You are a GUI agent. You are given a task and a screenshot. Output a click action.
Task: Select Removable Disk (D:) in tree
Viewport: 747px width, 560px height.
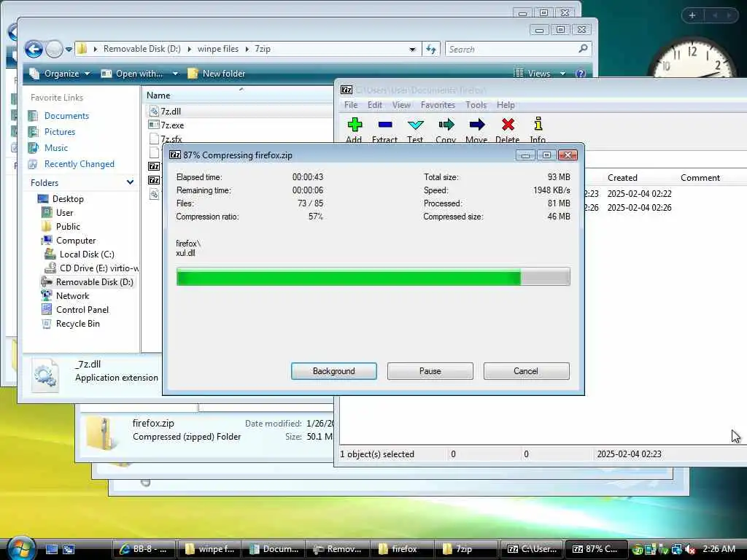(94, 282)
